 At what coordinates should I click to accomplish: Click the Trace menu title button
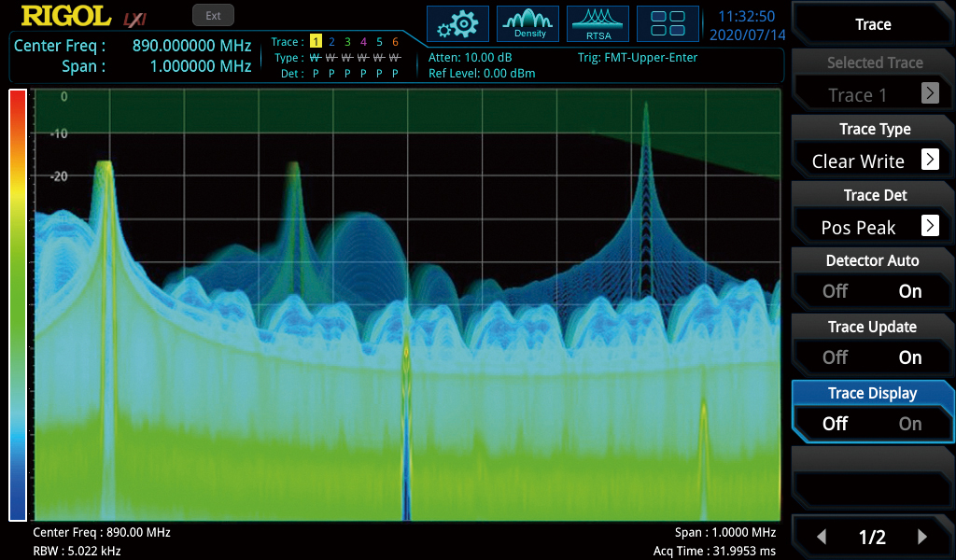[x=873, y=24]
